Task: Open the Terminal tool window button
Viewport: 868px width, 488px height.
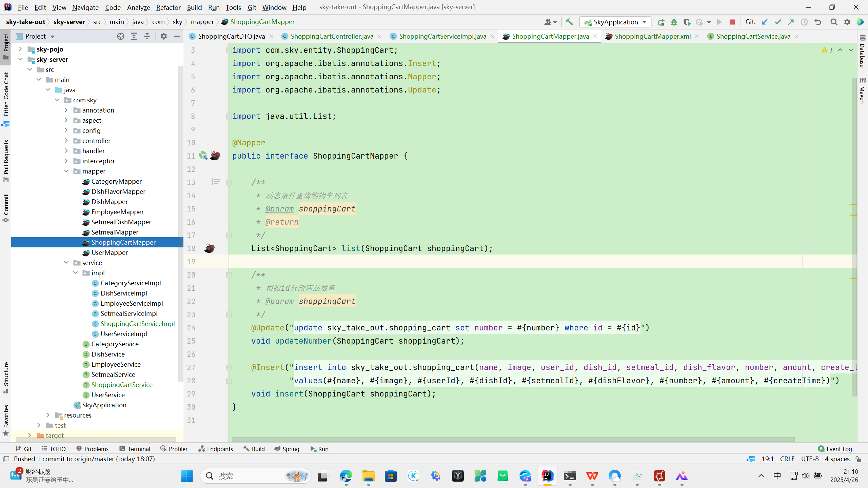Action: (135, 449)
